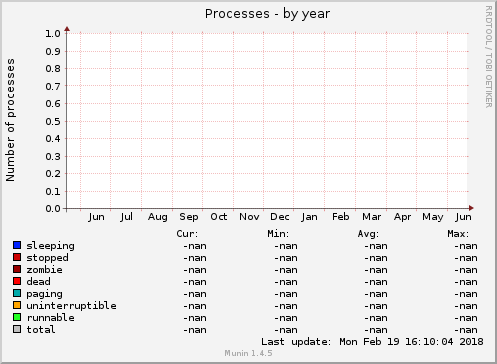
Task: Click the '0.5' y-axis value
Action: click(x=53, y=122)
